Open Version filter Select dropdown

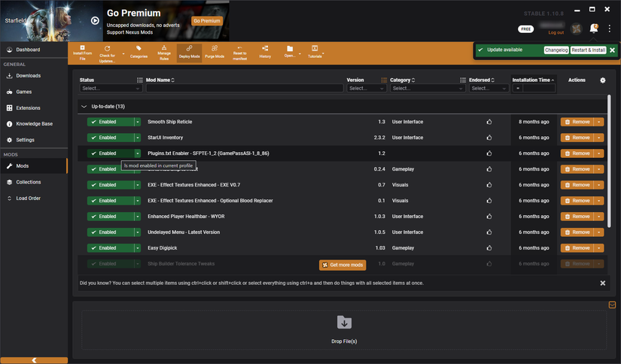point(367,89)
